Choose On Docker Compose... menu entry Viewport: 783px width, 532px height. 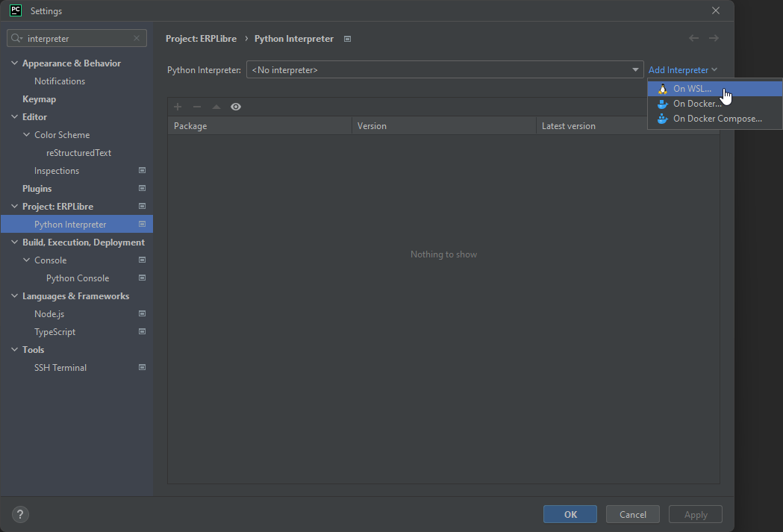(x=715, y=119)
